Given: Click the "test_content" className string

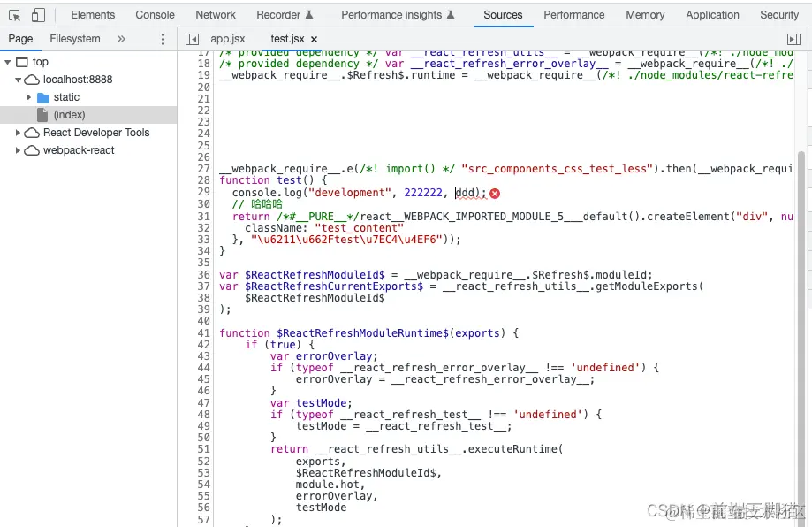Looking at the screenshot, I should click(x=359, y=228).
